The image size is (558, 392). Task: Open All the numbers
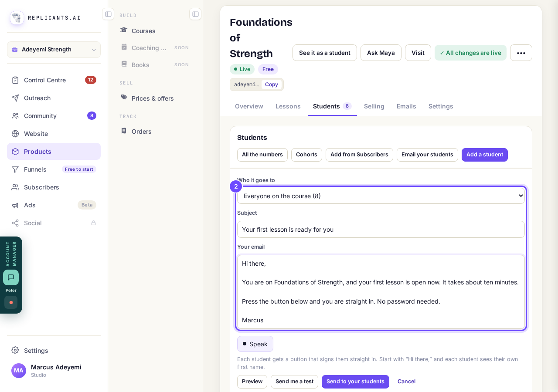(x=262, y=155)
